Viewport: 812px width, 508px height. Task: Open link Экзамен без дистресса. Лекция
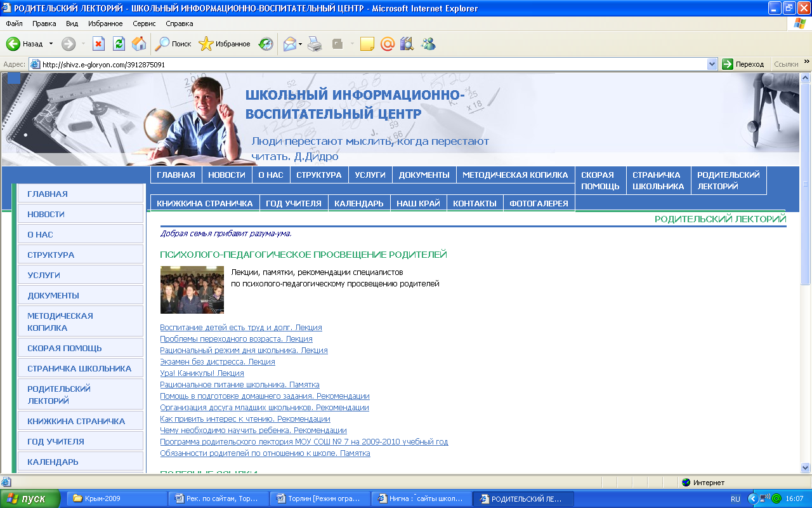coord(218,362)
